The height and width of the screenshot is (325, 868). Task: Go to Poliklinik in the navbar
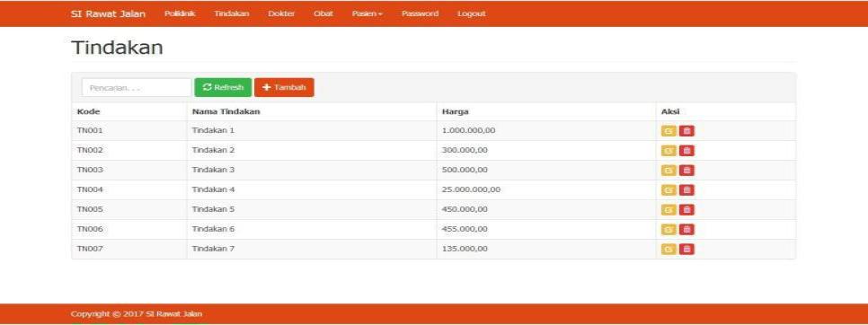(x=180, y=13)
